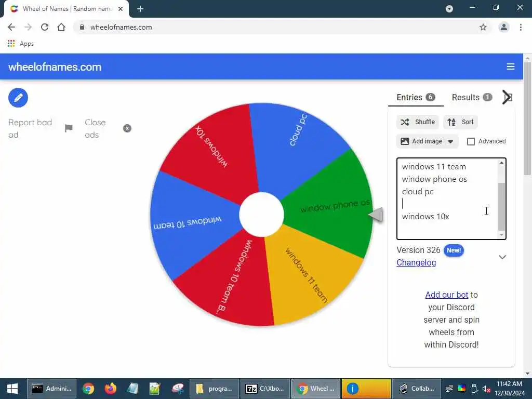The width and height of the screenshot is (532, 399).
Task: Click the address bar showing wheelofnames.com
Action: (281, 27)
